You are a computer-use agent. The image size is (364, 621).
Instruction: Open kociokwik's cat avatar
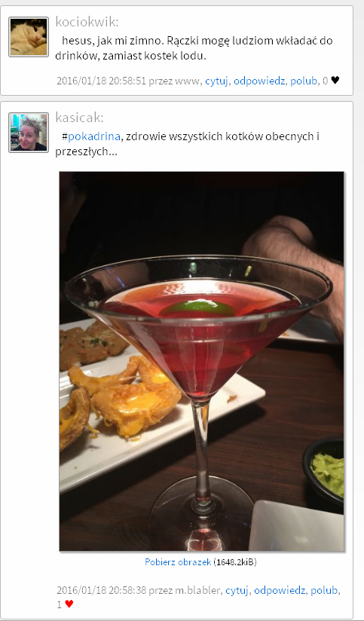pyautogui.click(x=29, y=37)
